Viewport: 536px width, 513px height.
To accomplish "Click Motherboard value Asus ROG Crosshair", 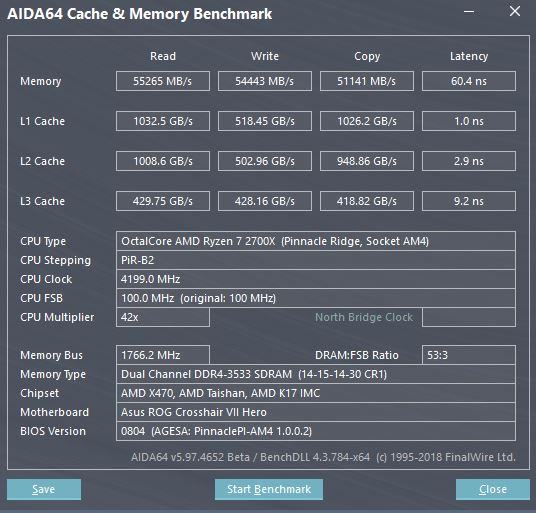I will [x=316, y=412].
